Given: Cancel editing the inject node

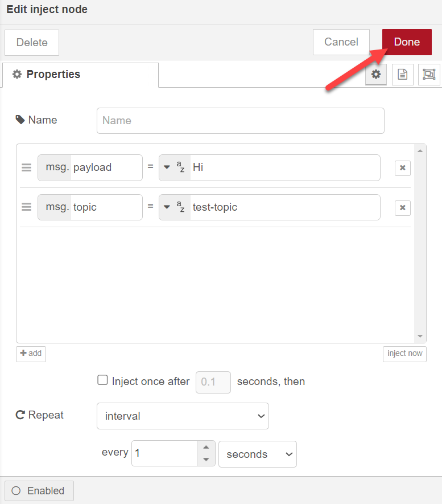Looking at the screenshot, I should point(341,42).
